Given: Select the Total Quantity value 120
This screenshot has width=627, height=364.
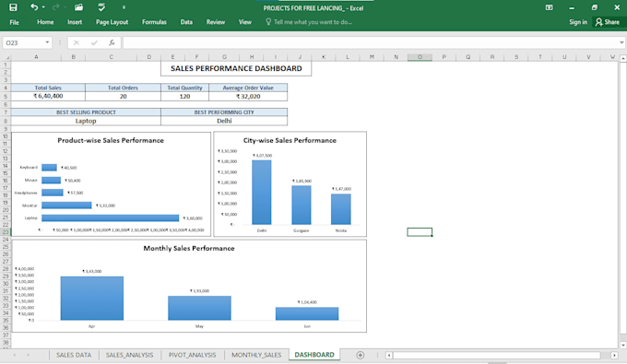Looking at the screenshot, I should (x=184, y=96).
